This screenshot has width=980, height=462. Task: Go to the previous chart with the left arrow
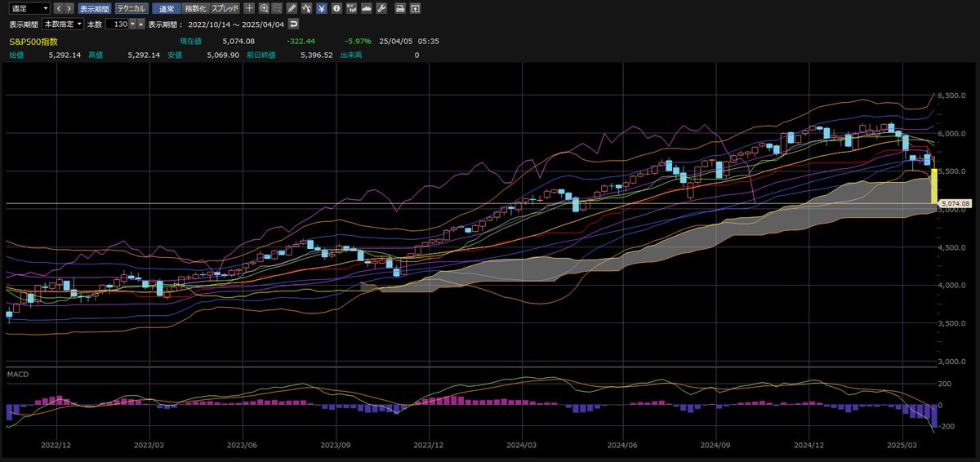pyautogui.click(x=59, y=8)
